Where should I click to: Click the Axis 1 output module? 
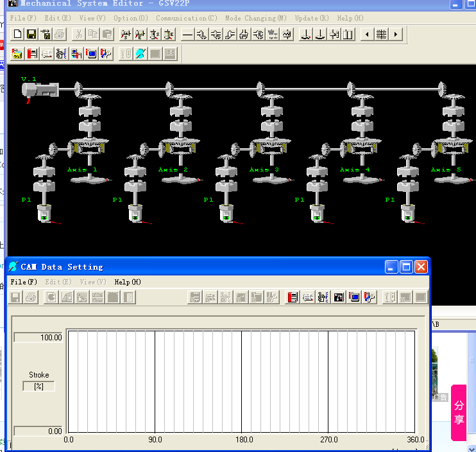click(89, 179)
